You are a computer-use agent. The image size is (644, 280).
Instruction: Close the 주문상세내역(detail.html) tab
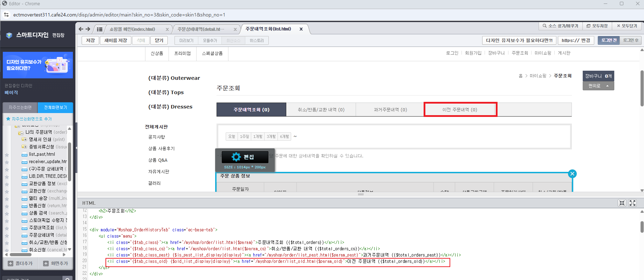(x=235, y=29)
